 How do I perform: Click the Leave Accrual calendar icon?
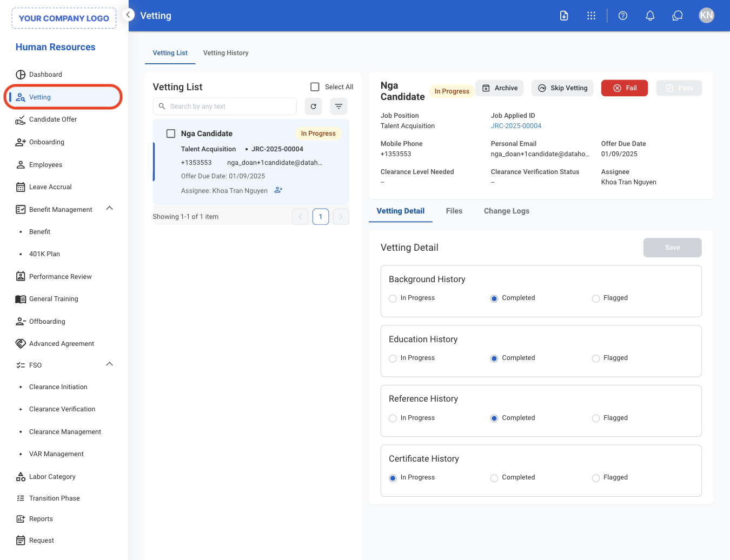coord(21,187)
